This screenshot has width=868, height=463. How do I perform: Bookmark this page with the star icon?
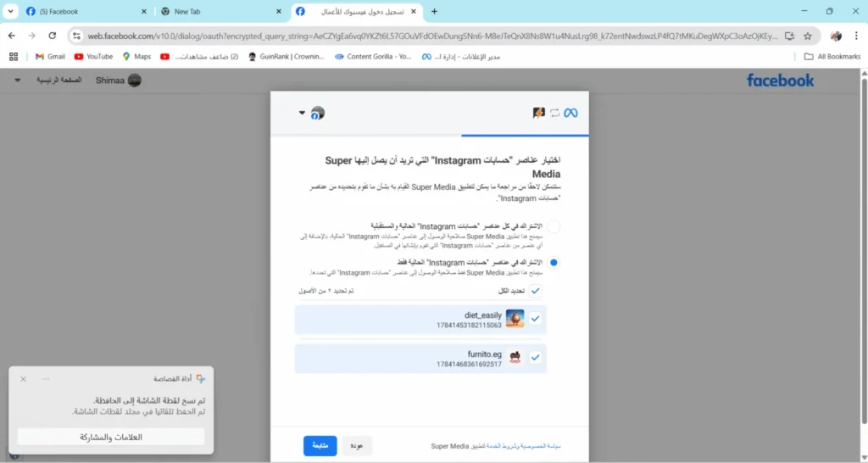pyautogui.click(x=808, y=36)
